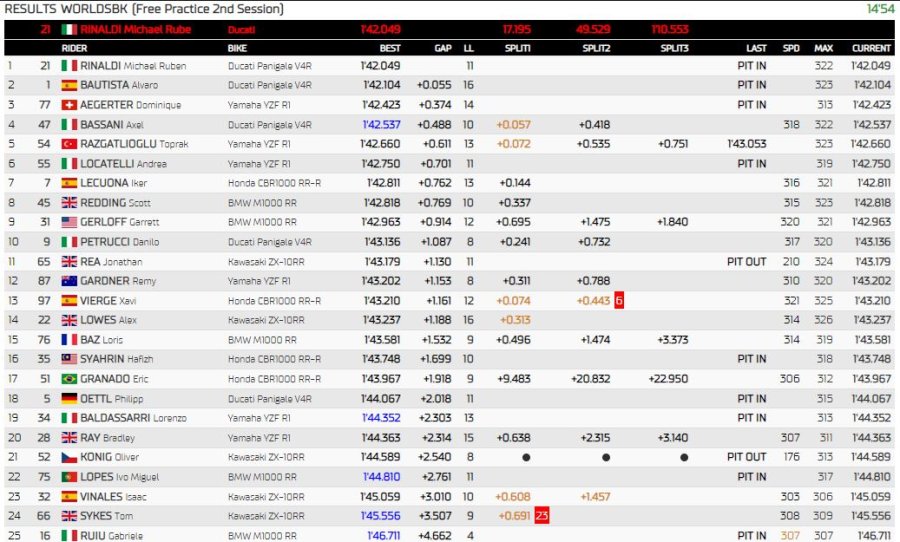The height and width of the screenshot is (542, 900).
Task: Click the BEST column header
Action: [x=390, y=48]
